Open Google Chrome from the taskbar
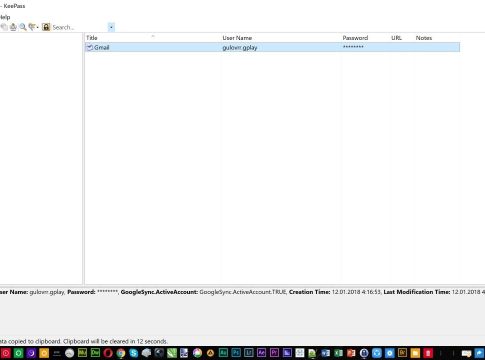485x360 pixels. coord(121,353)
